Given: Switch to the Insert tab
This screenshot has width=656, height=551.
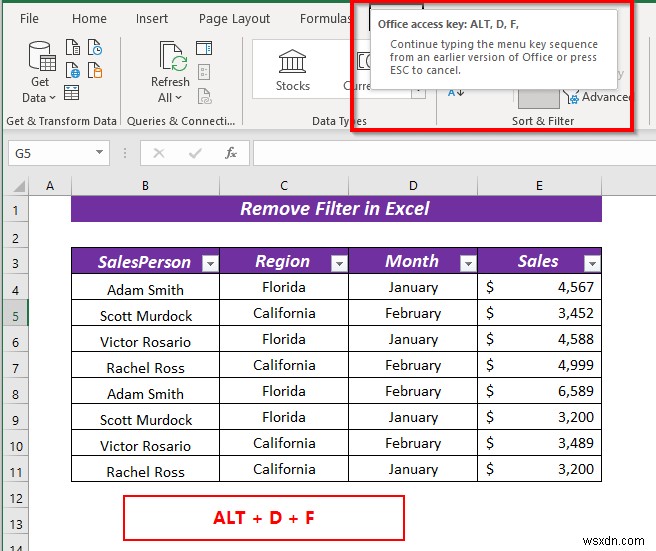Looking at the screenshot, I should 152,18.
